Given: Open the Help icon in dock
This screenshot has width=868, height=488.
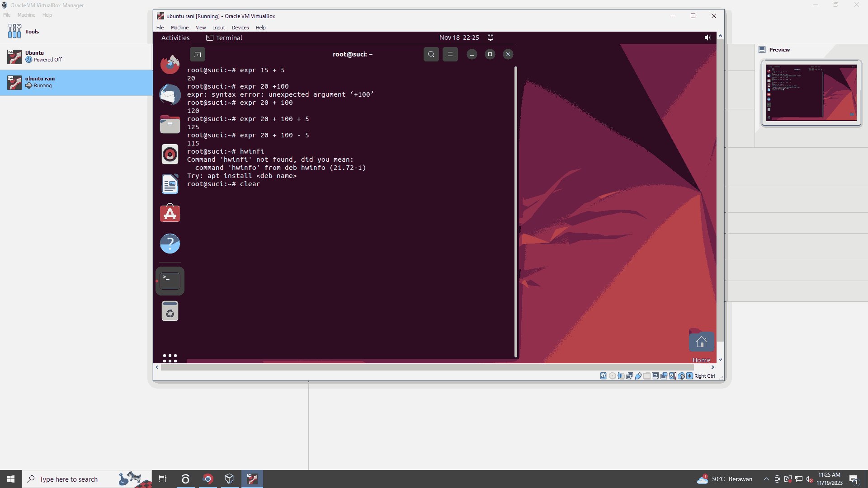Looking at the screenshot, I should 170,244.
